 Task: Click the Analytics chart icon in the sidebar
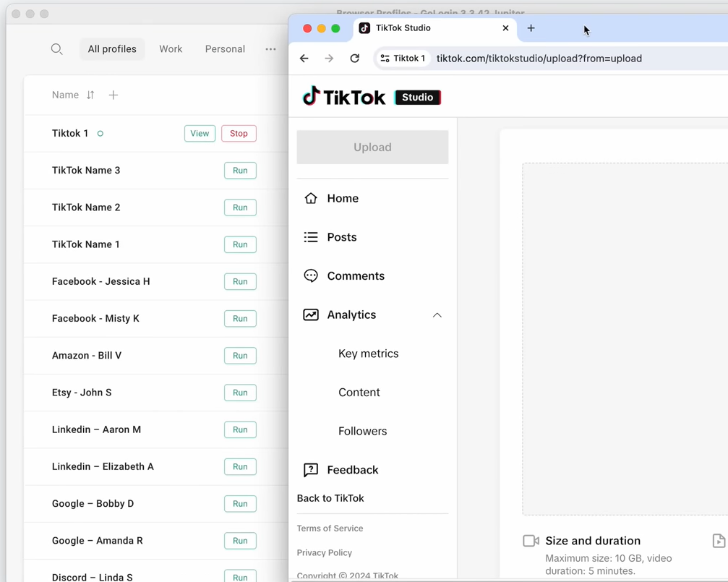311,315
